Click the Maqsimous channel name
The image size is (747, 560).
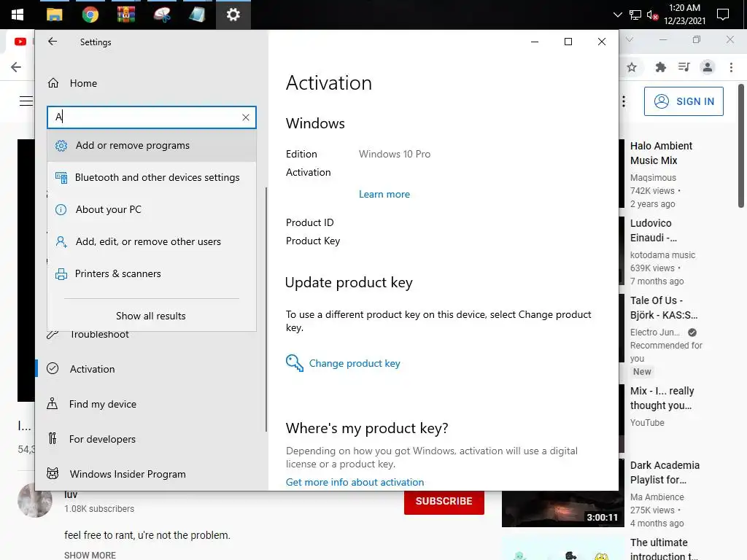tap(653, 178)
